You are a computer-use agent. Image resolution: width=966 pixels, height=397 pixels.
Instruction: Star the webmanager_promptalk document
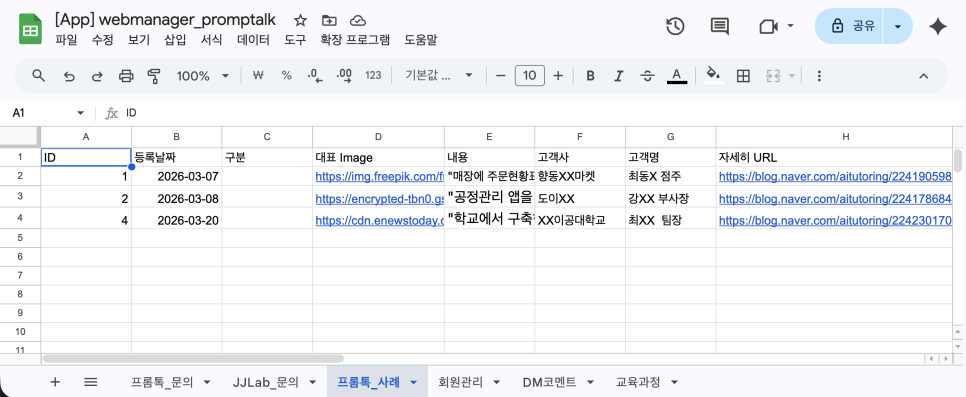point(300,20)
